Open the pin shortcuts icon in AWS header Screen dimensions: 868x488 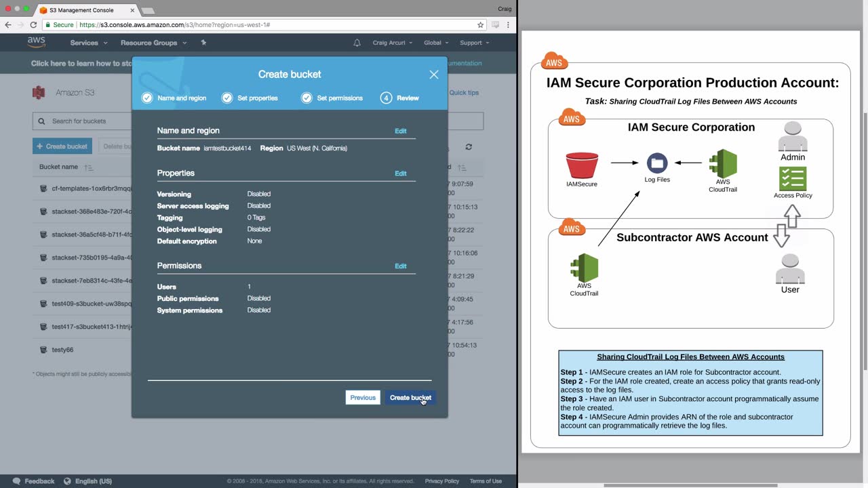point(203,43)
